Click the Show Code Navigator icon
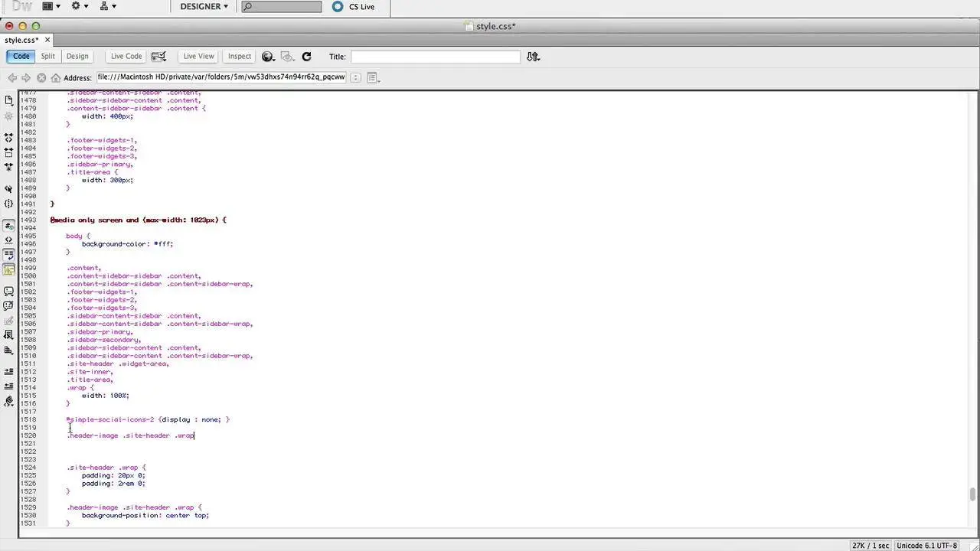Viewport: 980px width, 551px height. click(9, 116)
